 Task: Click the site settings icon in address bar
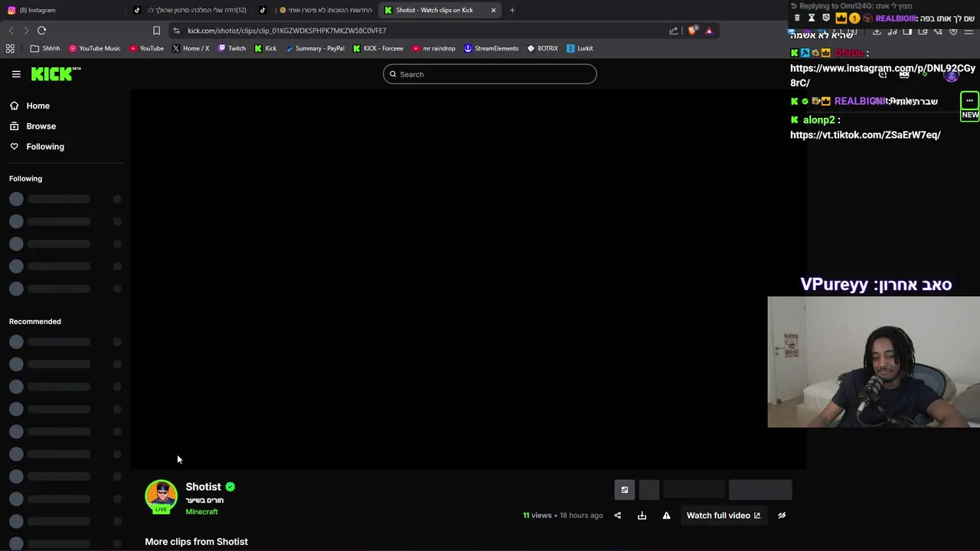[x=176, y=31]
